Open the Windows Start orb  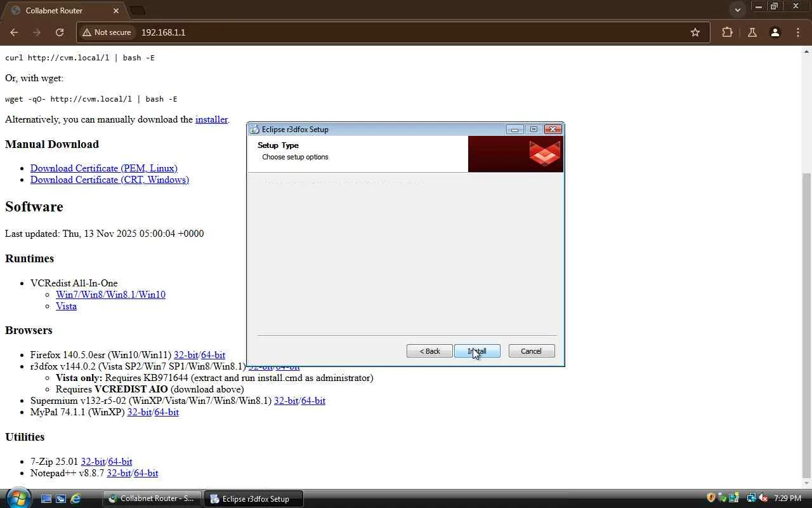tap(17, 498)
